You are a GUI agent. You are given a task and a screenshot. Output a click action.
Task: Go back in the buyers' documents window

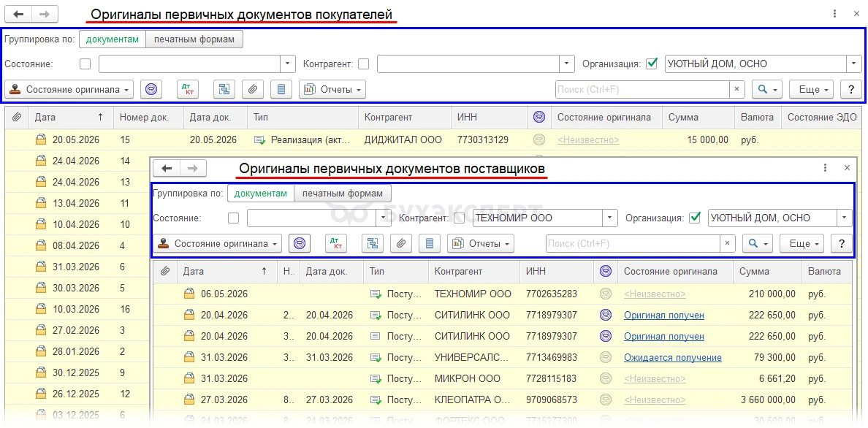(x=18, y=14)
